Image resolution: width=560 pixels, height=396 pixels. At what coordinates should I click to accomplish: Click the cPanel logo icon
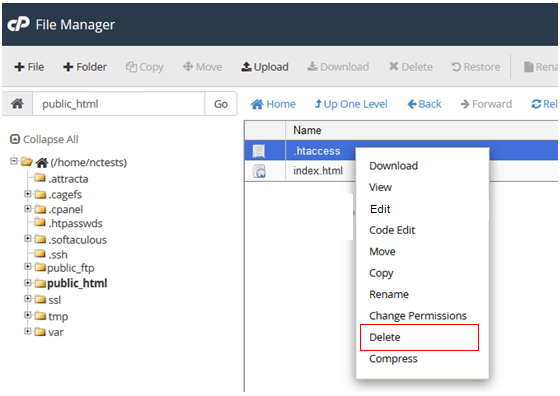(x=19, y=25)
